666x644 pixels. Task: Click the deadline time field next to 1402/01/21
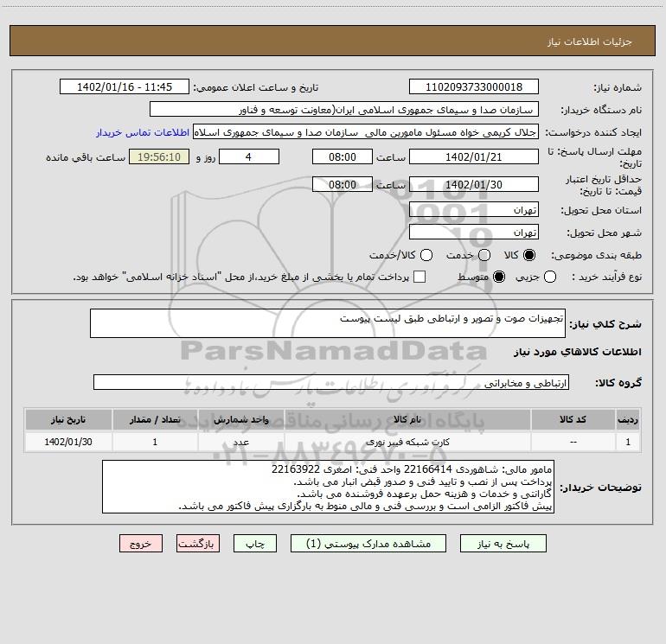coord(343,157)
